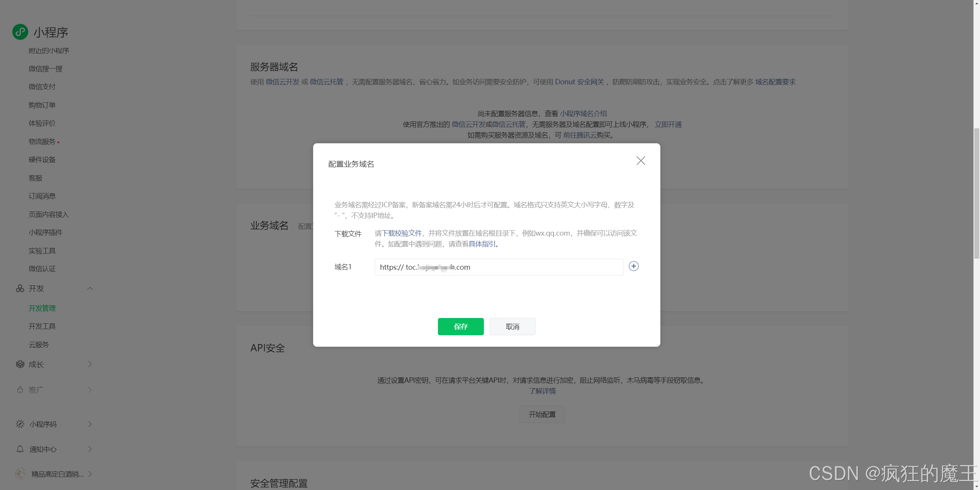Close the business domain config dialog

640,161
